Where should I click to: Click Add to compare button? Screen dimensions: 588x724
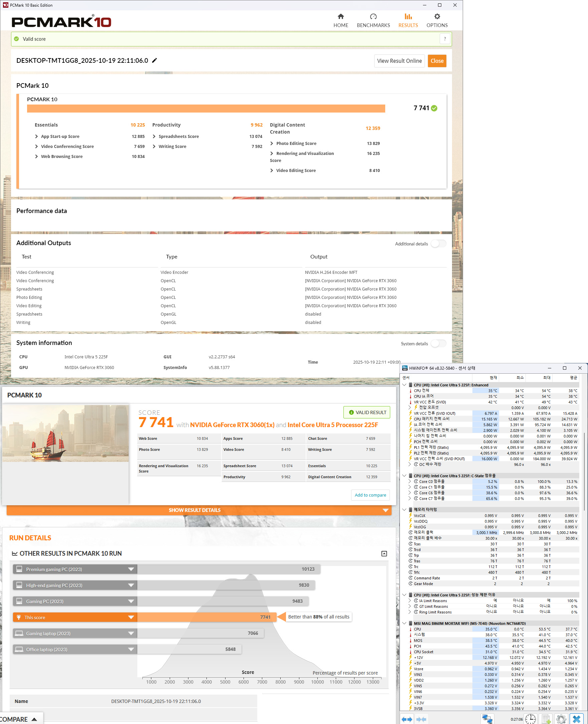coord(370,495)
